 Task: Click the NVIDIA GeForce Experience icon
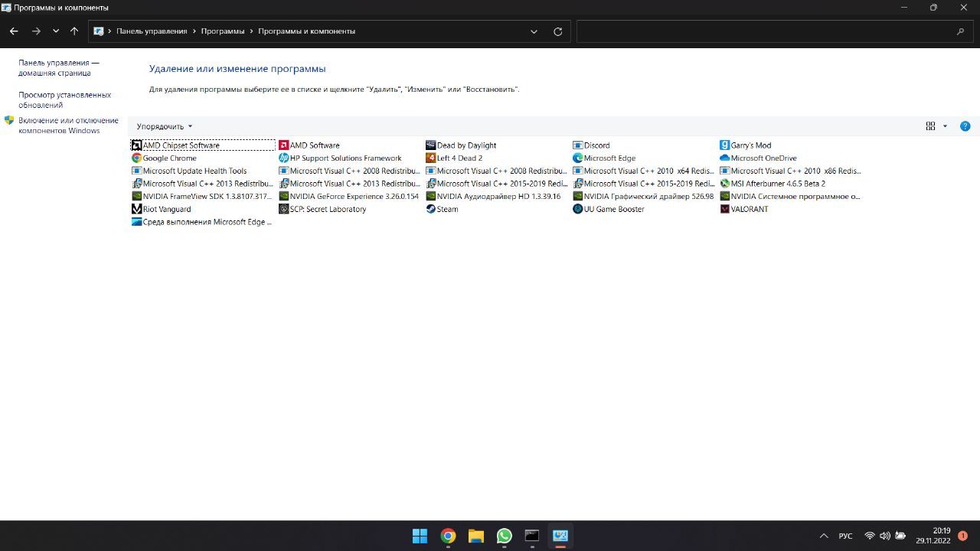coord(283,197)
